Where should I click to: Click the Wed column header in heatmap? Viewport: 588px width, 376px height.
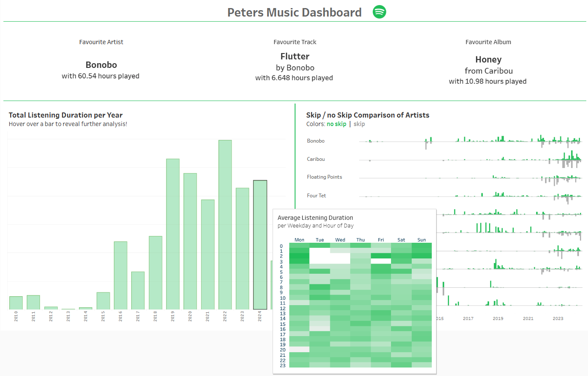coord(340,240)
